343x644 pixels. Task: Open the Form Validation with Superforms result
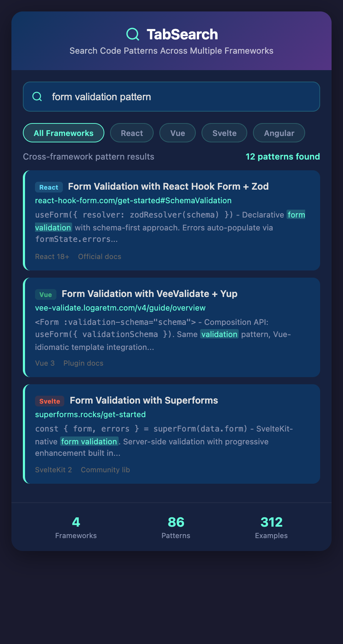(x=143, y=400)
